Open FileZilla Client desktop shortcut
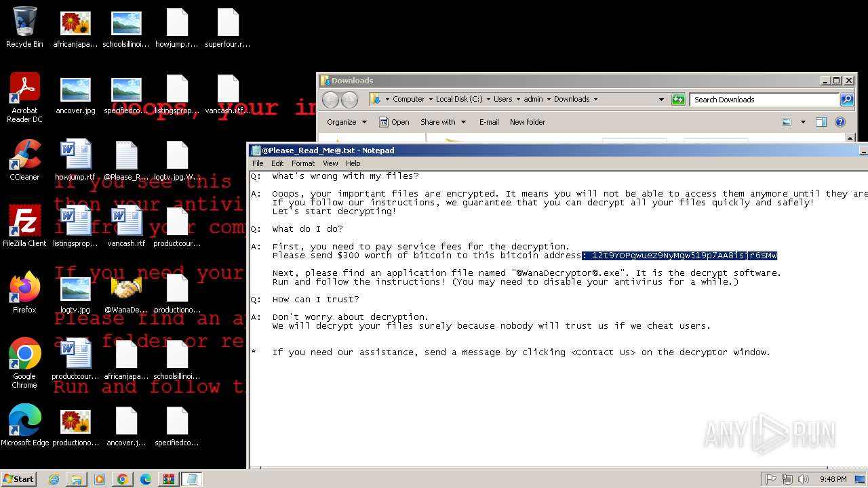This screenshot has height=488, width=868. tap(24, 226)
